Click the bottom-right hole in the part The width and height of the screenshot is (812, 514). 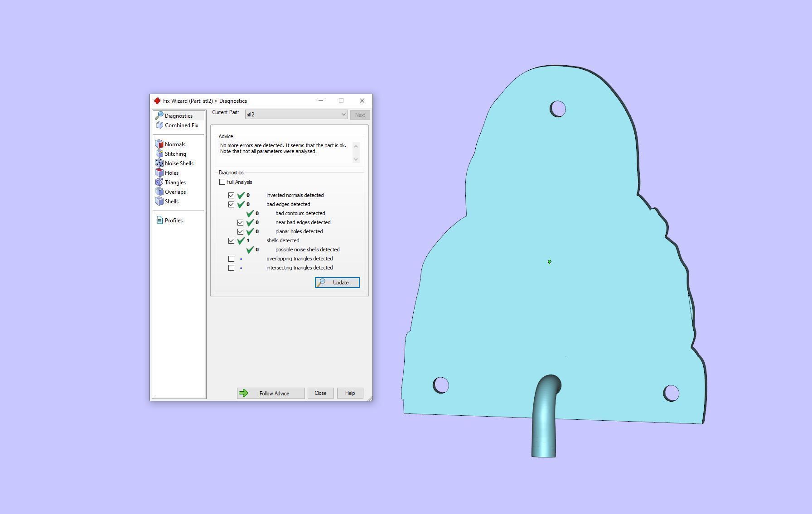point(671,393)
